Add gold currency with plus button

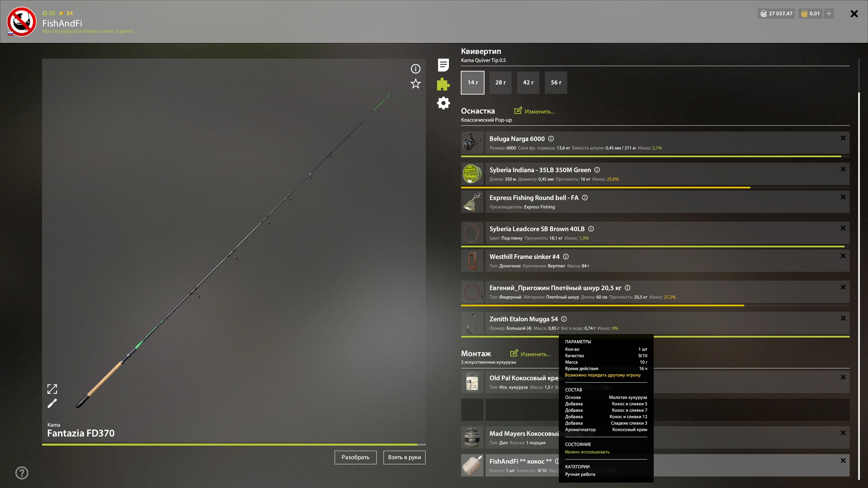pos(829,14)
